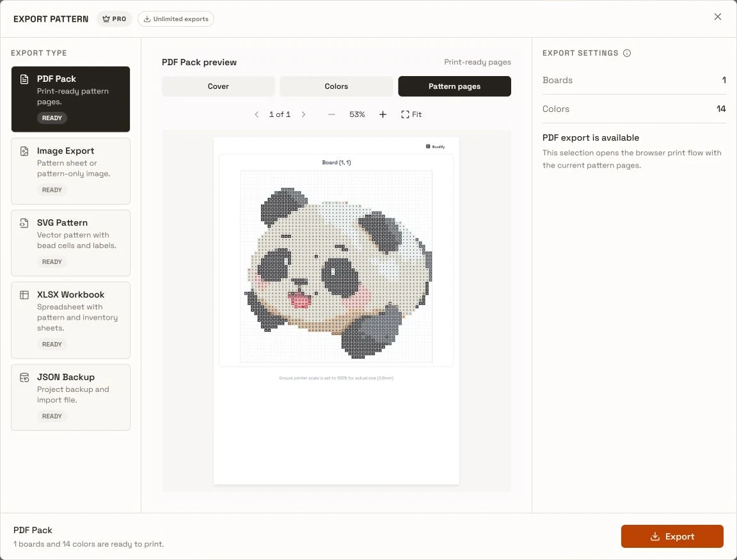Click the 'Print-ready pages' label
This screenshot has width=737, height=560.
click(477, 62)
